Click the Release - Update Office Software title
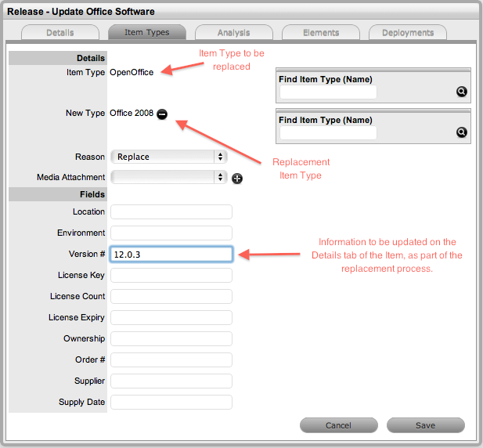 tap(81, 12)
